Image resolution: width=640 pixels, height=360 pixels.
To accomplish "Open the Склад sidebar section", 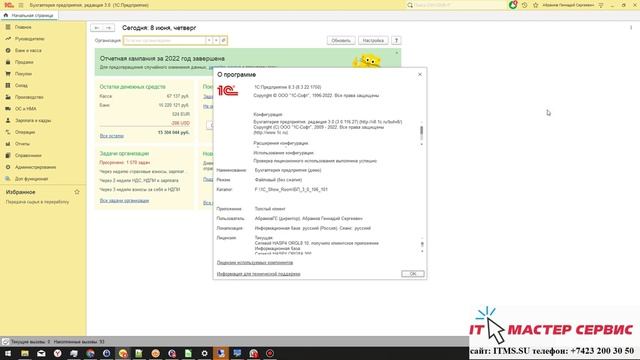I will click(21, 86).
